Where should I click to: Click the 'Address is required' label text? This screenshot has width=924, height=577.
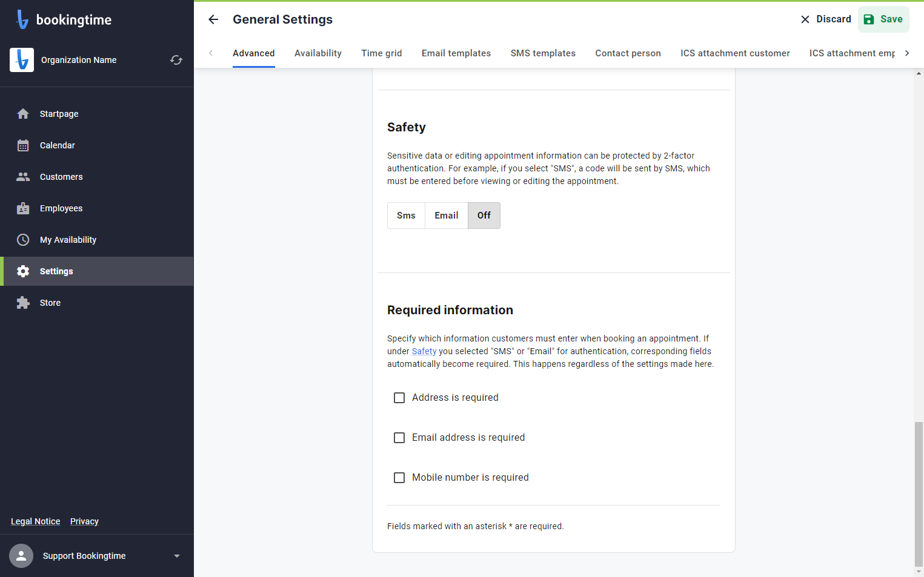[x=455, y=398]
